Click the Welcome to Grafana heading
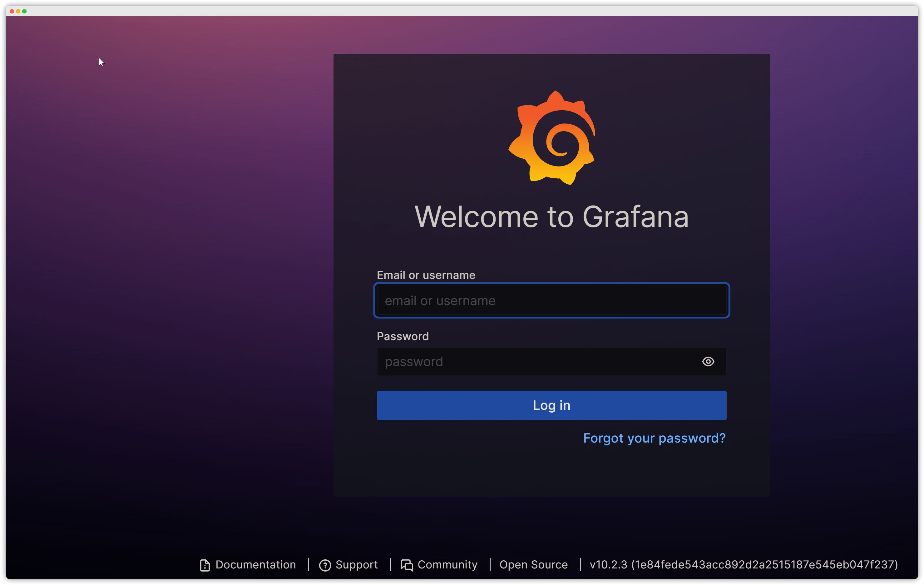This screenshot has width=924, height=585. point(552,216)
